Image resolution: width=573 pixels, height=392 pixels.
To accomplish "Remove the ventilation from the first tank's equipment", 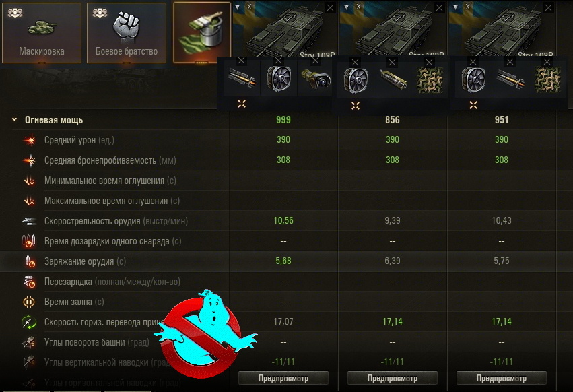I will click(x=279, y=61).
